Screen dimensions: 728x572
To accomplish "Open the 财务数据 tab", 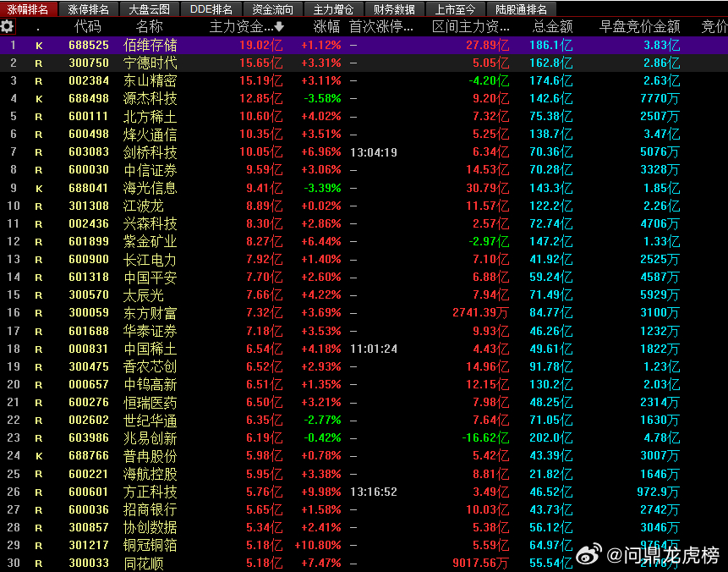I will click(x=394, y=8).
